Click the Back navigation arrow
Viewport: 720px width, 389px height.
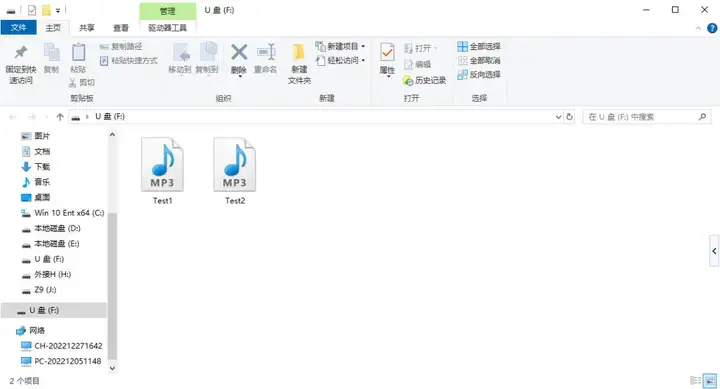(12, 117)
